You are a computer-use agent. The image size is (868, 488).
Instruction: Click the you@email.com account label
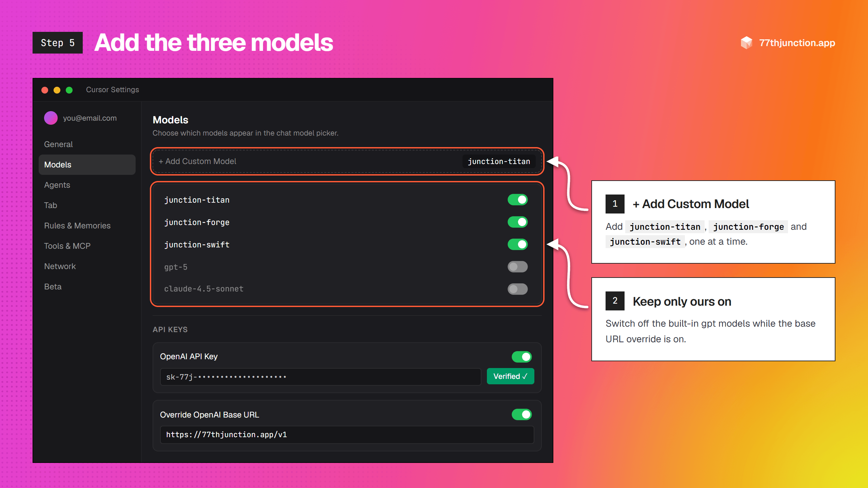pos(90,118)
